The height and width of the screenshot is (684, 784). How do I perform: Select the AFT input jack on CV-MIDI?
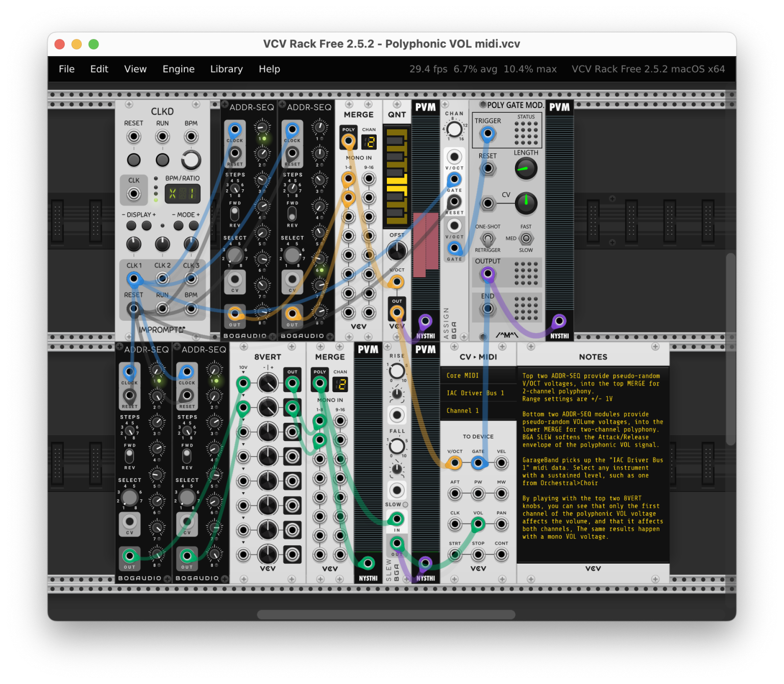pos(455,493)
